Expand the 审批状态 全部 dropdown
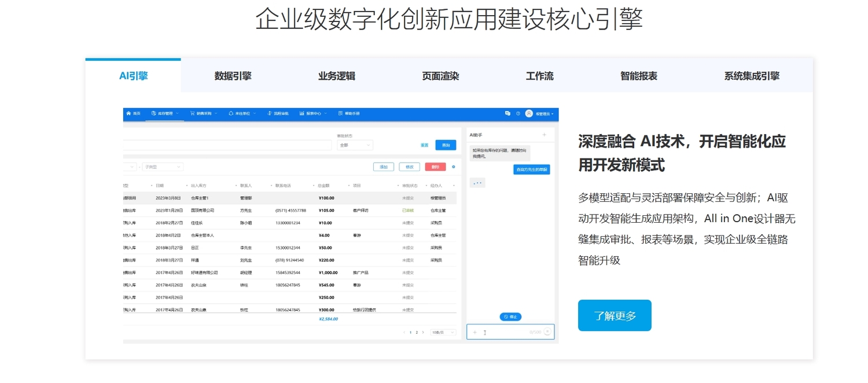The width and height of the screenshot is (868, 383). click(355, 145)
